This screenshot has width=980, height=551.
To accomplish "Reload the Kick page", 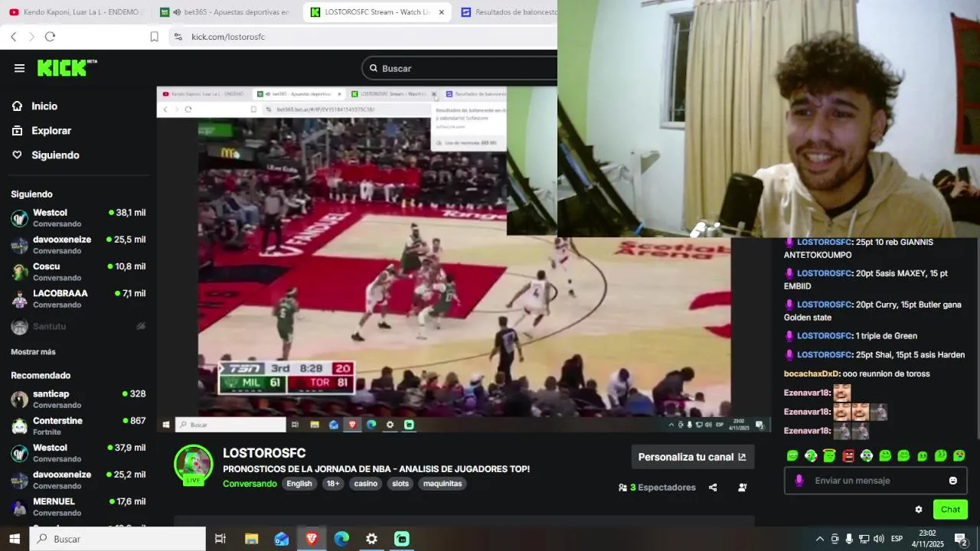I will (x=50, y=37).
